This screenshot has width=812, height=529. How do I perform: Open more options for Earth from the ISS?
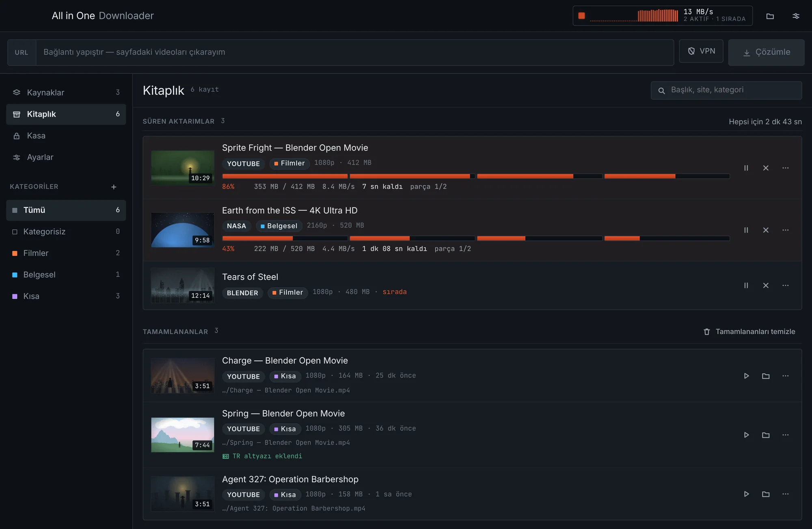[786, 230]
